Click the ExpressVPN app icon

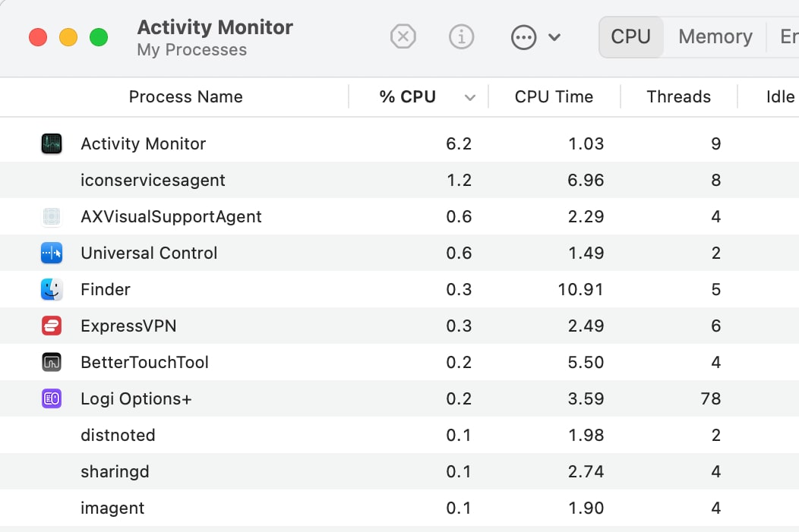coord(52,326)
